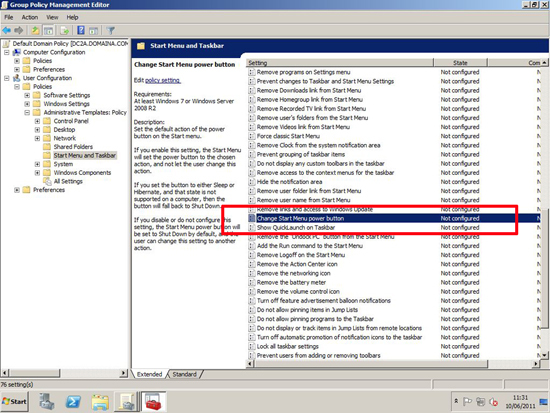
Task: Click the Filter funnel toolbar icon
Action: [110, 31]
